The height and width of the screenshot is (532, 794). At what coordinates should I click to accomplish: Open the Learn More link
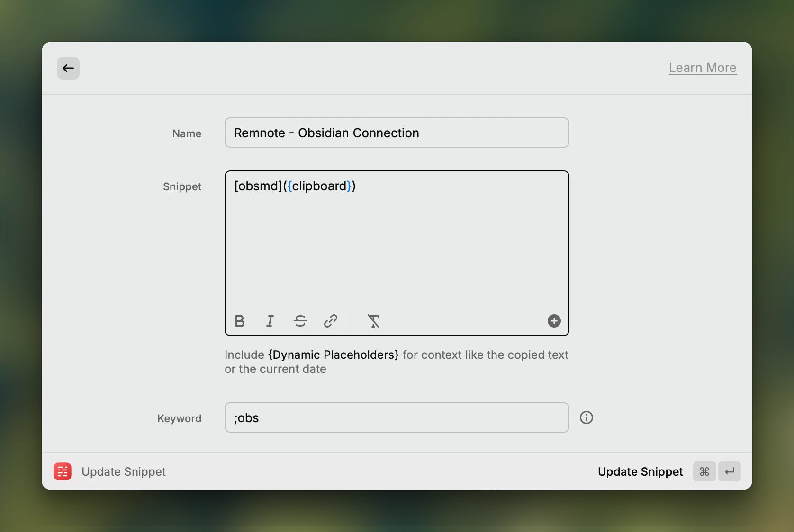click(x=703, y=68)
